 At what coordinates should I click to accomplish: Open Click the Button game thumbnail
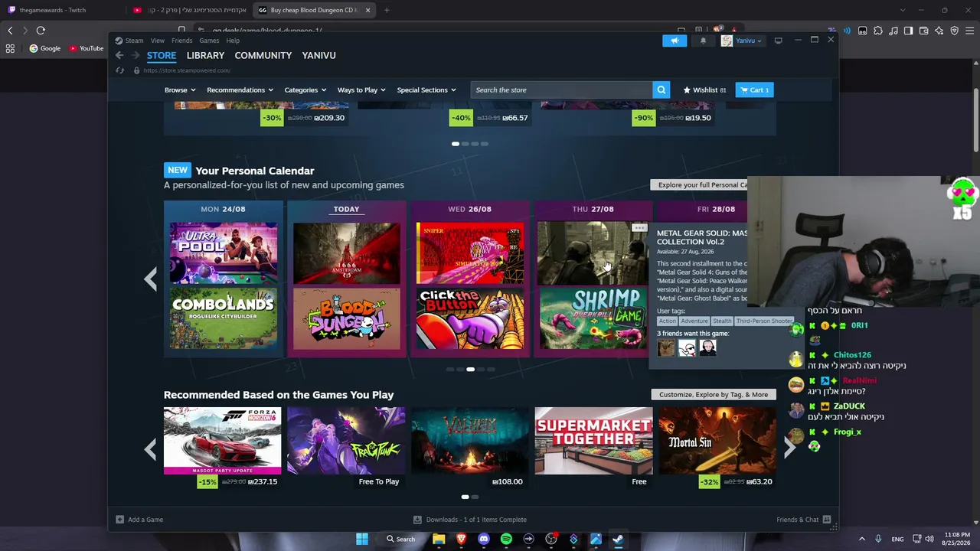[x=469, y=318]
